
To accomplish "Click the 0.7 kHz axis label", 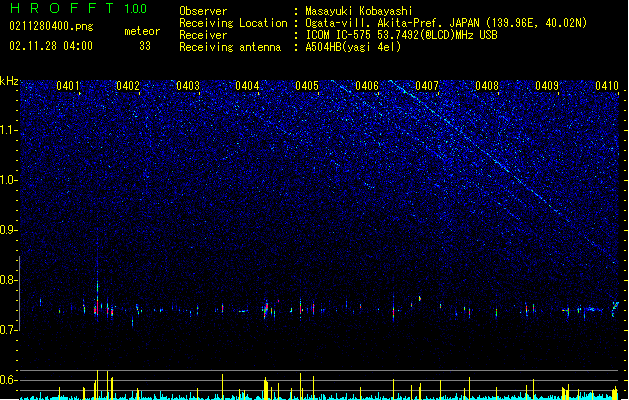I will click(x=9, y=330).
